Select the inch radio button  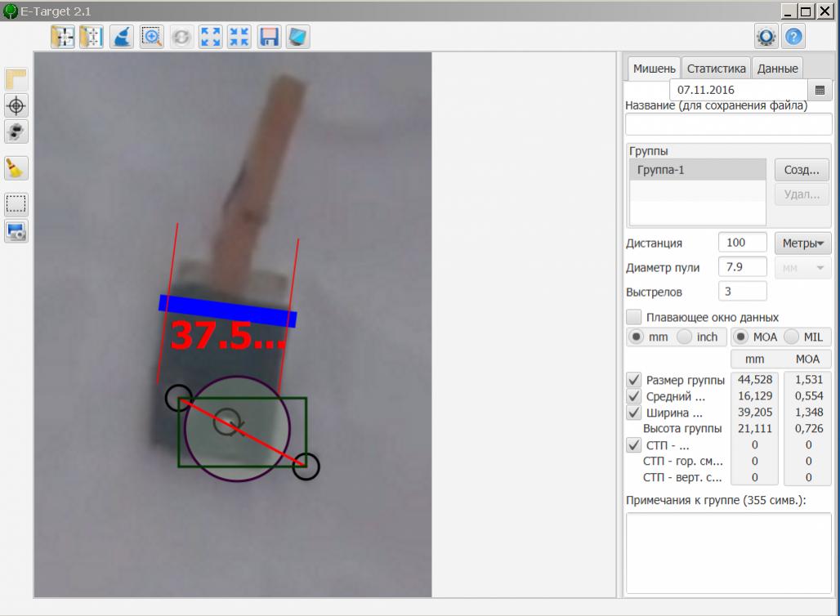pyautogui.click(x=685, y=337)
